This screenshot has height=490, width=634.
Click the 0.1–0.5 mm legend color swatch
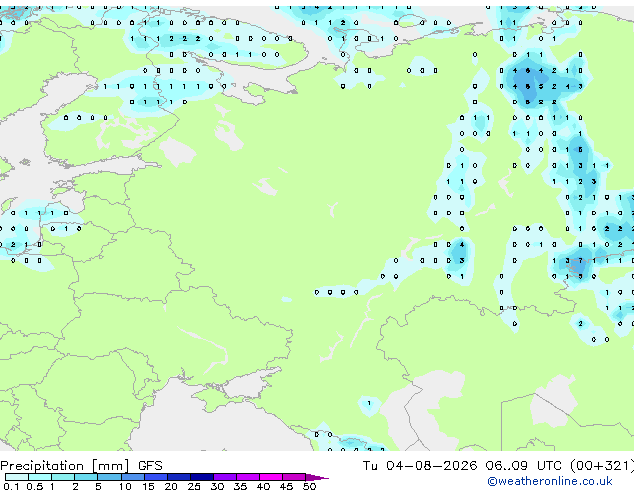(x=17, y=477)
